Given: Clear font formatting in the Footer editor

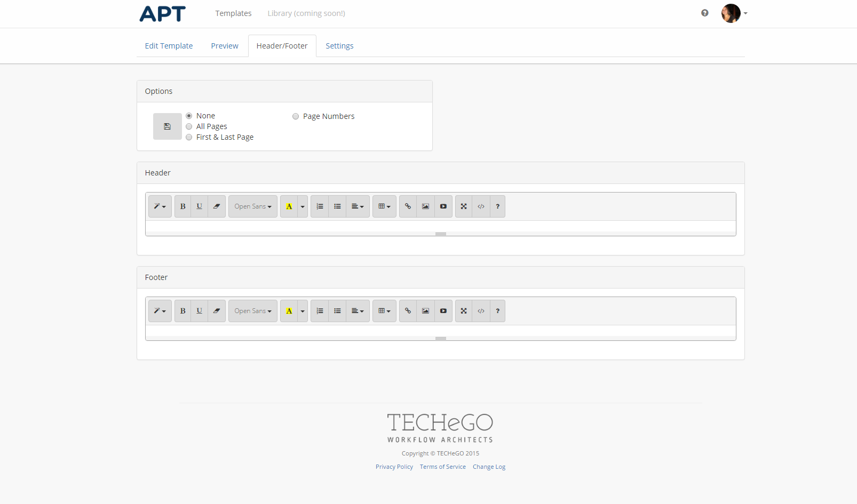Looking at the screenshot, I should [x=216, y=311].
